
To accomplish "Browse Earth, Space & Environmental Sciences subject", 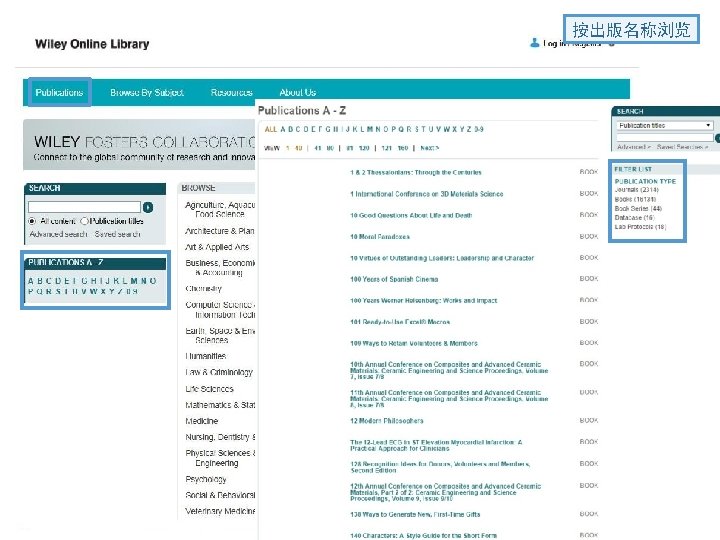I will pos(220,336).
